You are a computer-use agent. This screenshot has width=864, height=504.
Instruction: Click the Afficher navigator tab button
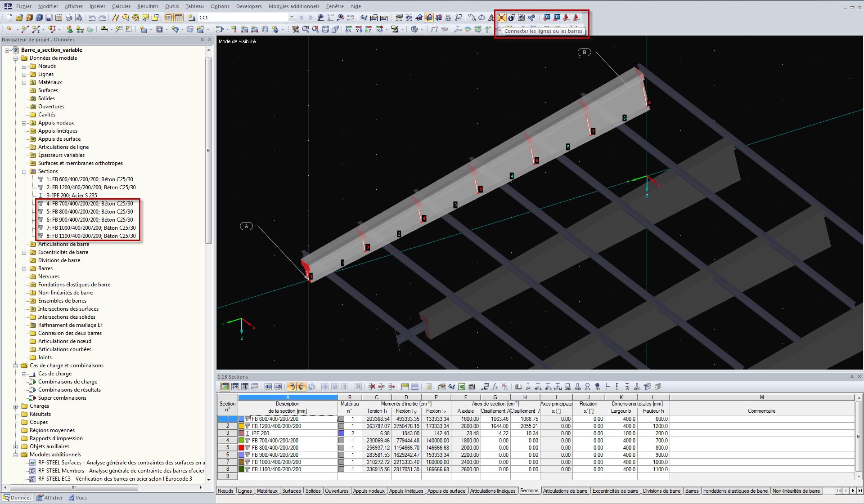point(50,498)
